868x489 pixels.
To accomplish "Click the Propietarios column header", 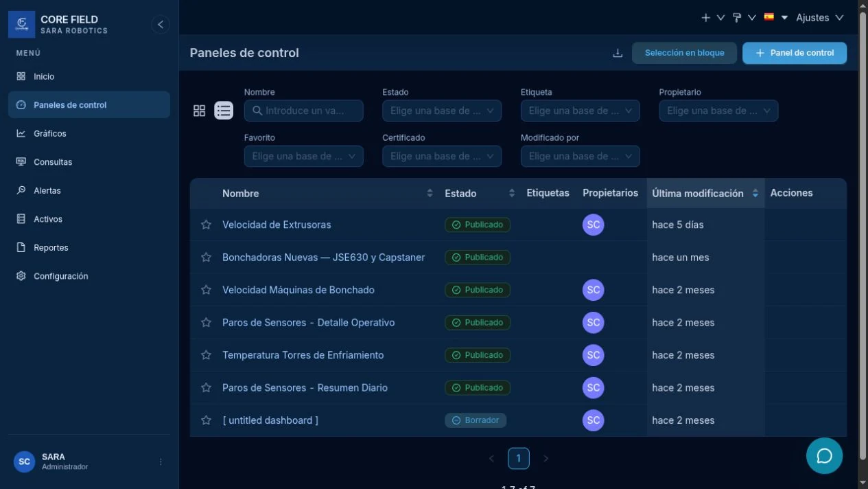I will pyautogui.click(x=611, y=193).
